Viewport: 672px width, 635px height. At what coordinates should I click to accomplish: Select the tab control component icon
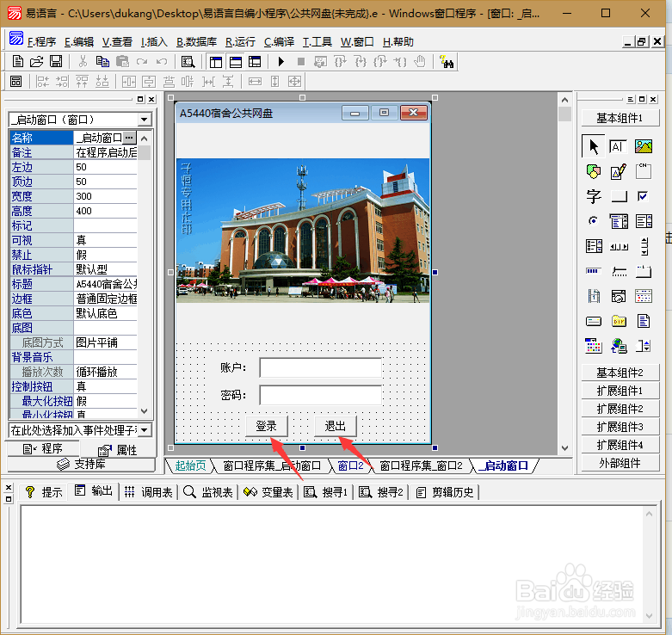pos(644,271)
